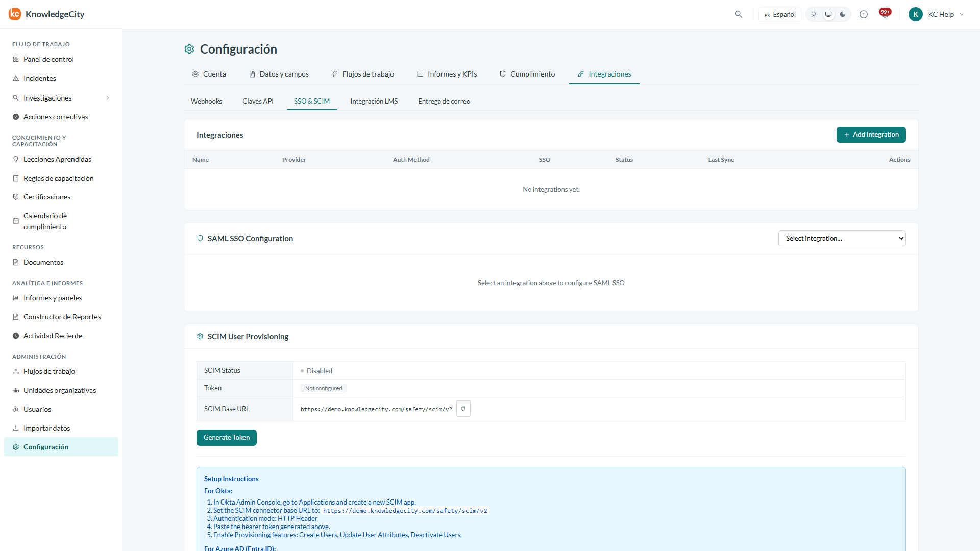This screenshot has height=551, width=980.
Task: Open the search magnifier icon
Action: tap(739, 14)
